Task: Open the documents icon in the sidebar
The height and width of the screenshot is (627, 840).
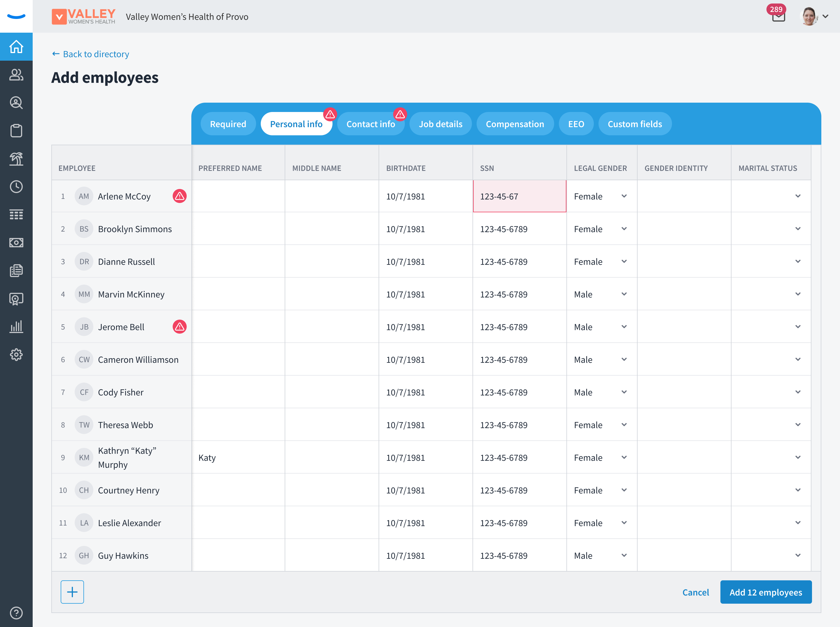Action: (16, 271)
